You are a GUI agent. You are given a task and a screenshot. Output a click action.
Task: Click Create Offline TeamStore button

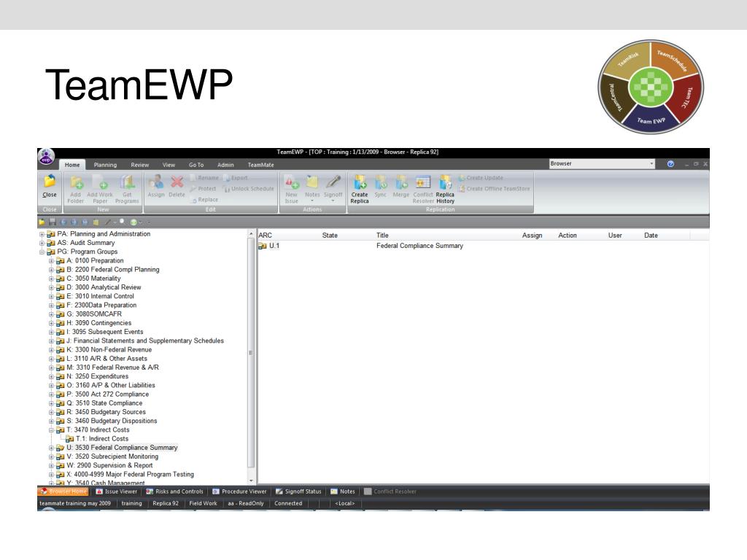pyautogui.click(x=495, y=189)
